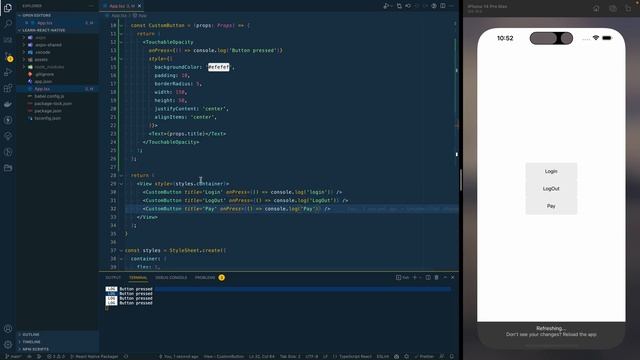The image size is (640, 360).
Task: Open the Manage gear in activity bar
Action: tap(8, 344)
